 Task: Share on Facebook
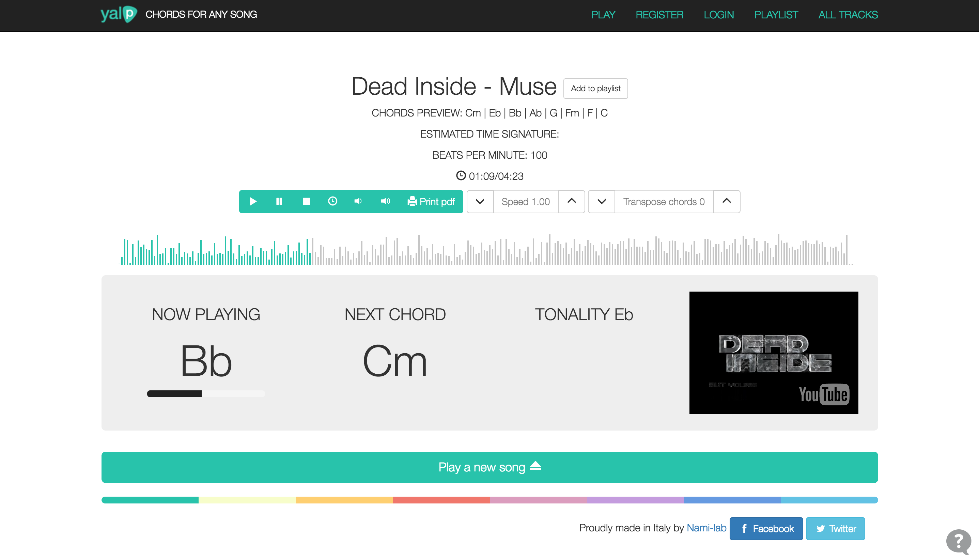tap(766, 528)
